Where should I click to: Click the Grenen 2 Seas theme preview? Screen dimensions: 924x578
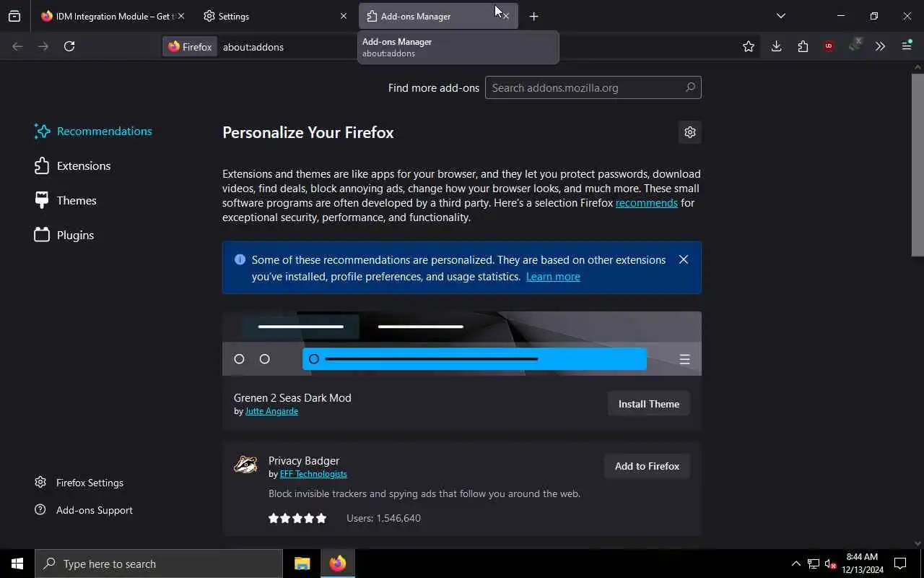(x=462, y=343)
